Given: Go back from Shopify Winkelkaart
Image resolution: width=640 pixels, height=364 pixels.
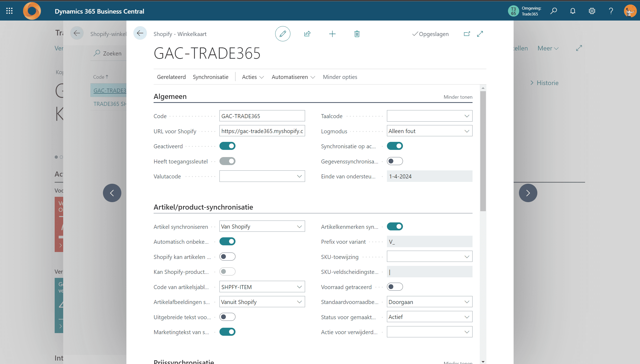Looking at the screenshot, I should coord(140,33).
